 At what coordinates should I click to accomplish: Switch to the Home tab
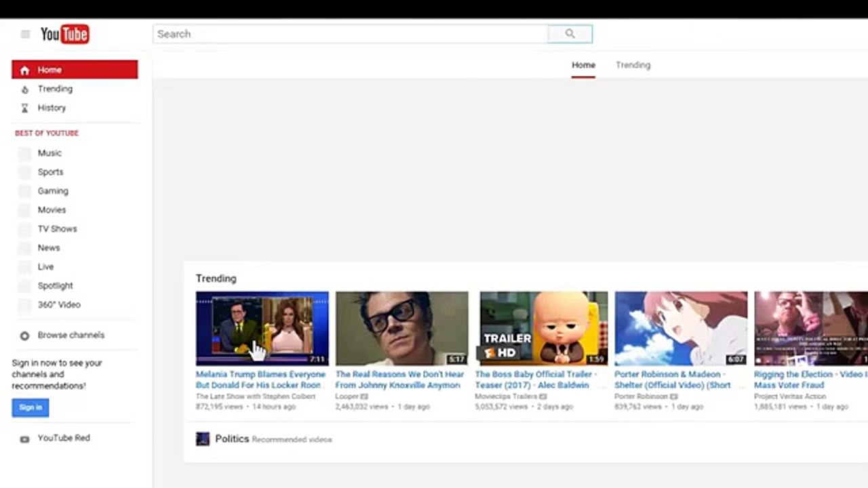[x=583, y=65]
